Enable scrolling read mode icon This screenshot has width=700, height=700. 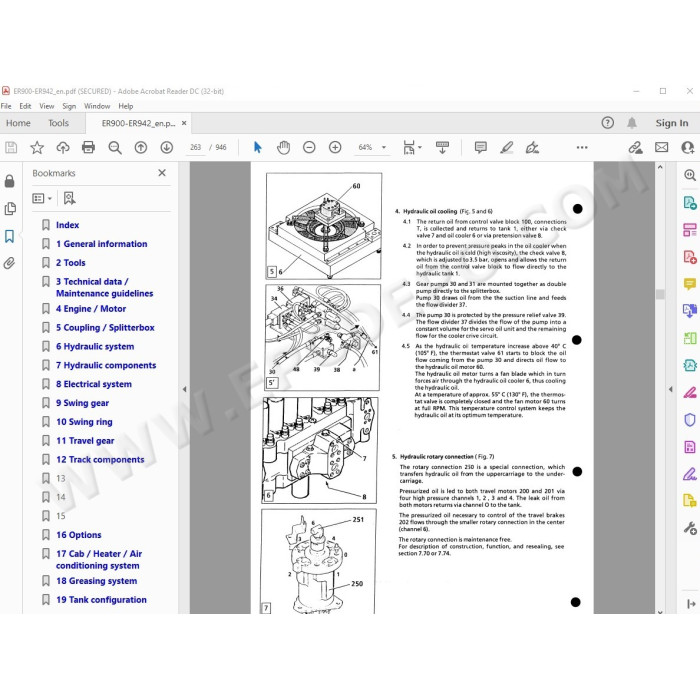tap(442, 147)
